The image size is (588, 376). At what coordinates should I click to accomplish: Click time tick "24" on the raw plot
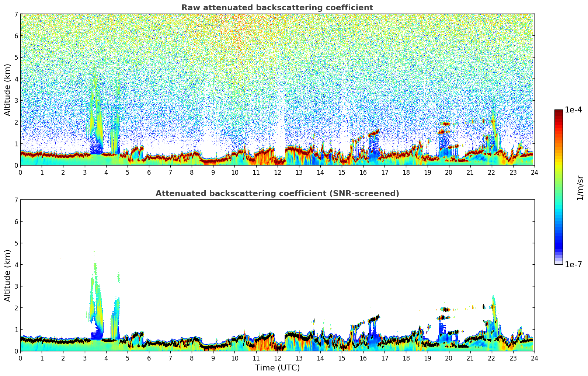tap(535, 172)
